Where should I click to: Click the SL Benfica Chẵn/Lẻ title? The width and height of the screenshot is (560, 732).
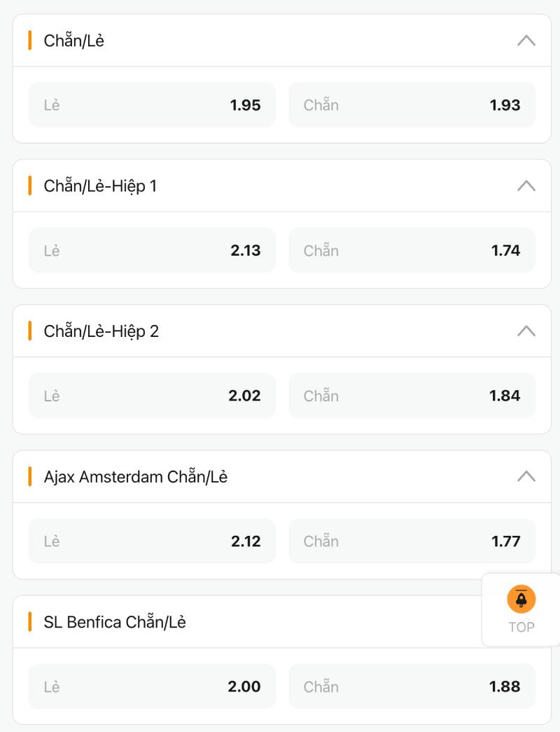click(115, 622)
